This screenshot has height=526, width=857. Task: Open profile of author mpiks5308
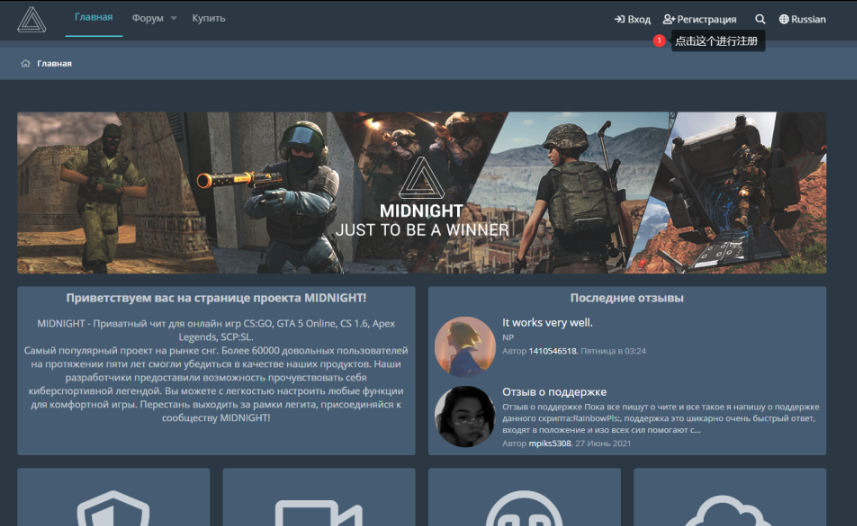549,443
